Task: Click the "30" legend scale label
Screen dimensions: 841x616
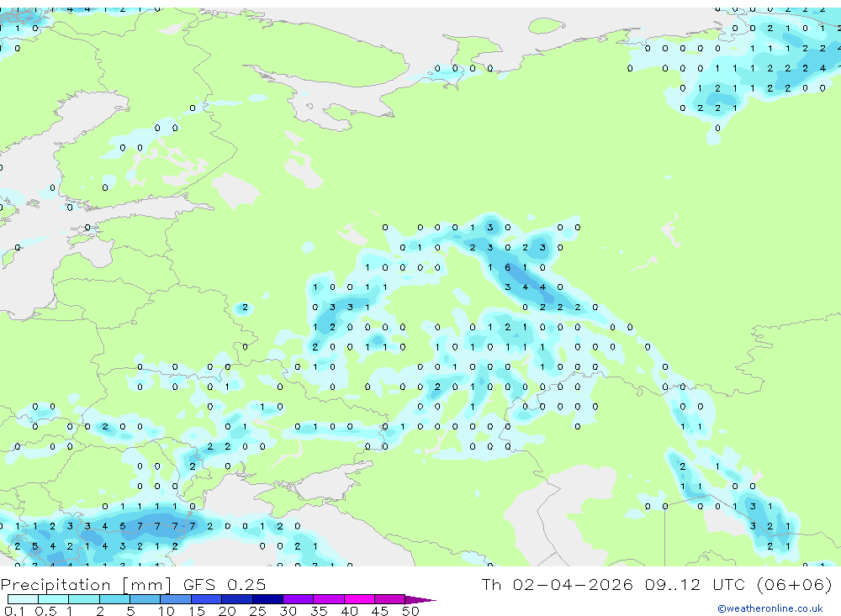Action: (288, 611)
